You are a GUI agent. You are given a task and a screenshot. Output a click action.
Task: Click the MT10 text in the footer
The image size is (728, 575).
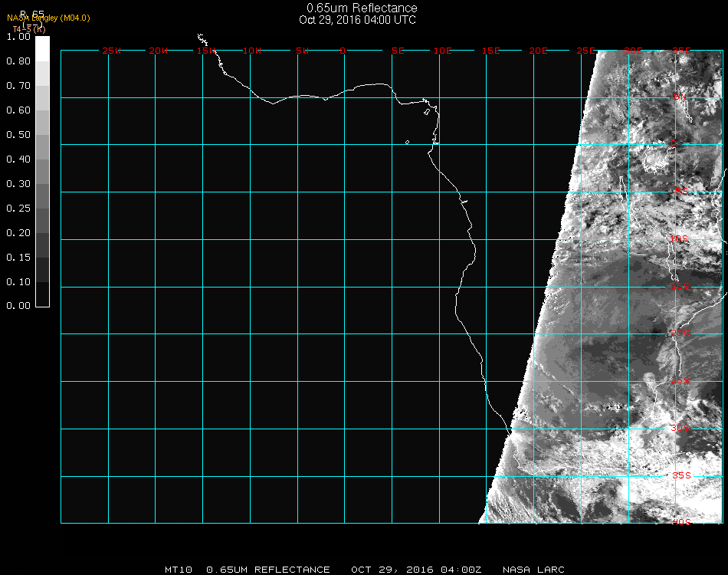pos(179,570)
